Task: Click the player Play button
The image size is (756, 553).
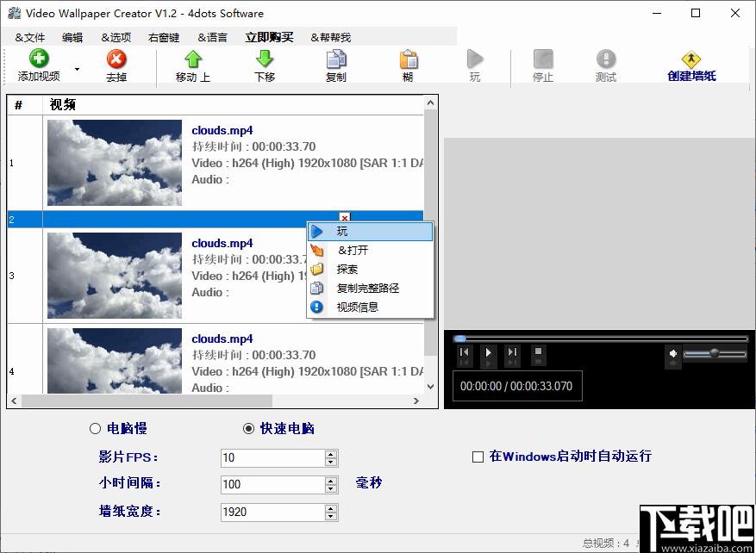Action: point(489,351)
